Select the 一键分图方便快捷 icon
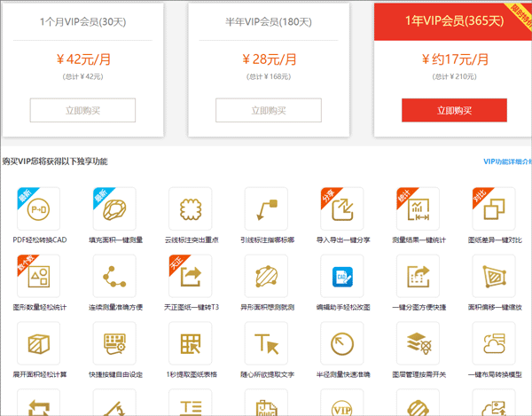The width and height of the screenshot is (532, 416). [x=418, y=276]
